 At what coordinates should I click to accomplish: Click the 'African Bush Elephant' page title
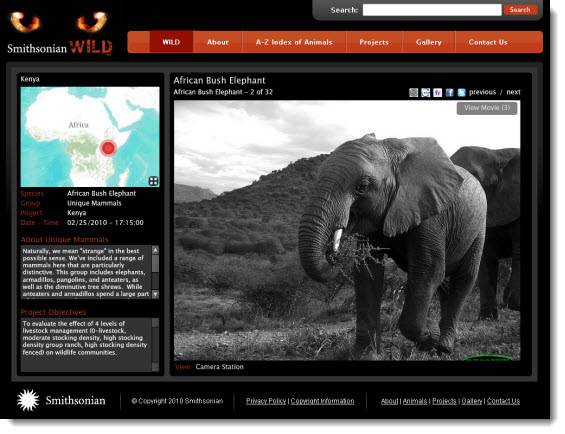(219, 80)
